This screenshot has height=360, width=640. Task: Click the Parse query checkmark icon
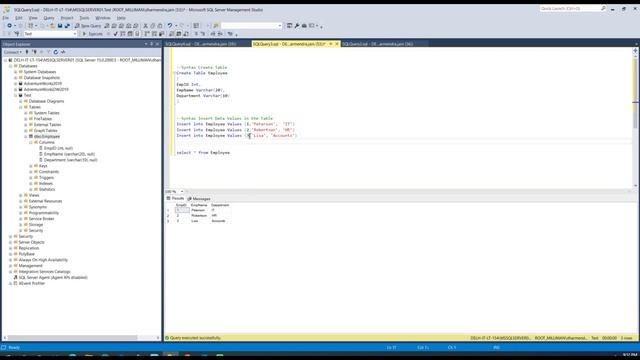pyautogui.click(x=116, y=34)
